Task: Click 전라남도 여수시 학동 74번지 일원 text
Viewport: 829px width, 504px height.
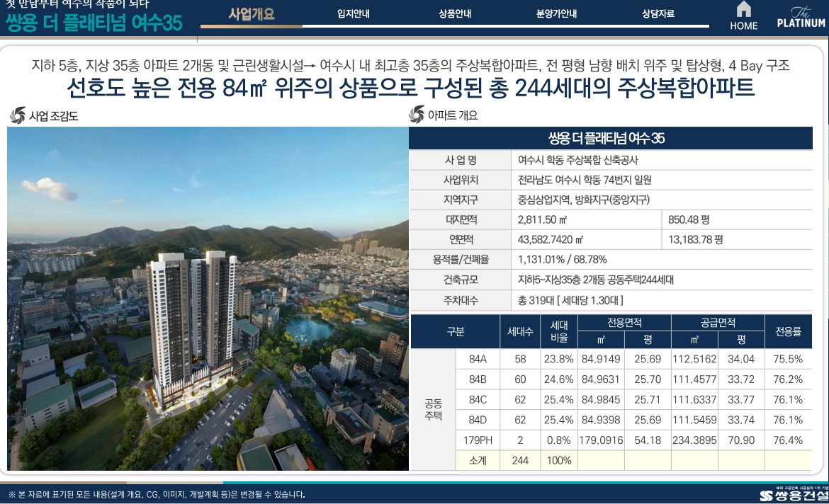Action: (x=585, y=180)
